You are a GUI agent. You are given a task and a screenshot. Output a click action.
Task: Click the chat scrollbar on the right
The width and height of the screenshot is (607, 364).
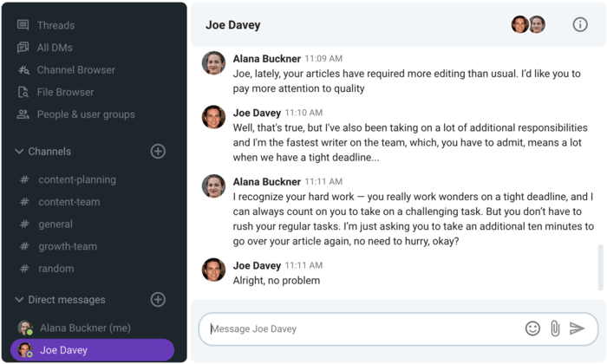click(x=600, y=267)
